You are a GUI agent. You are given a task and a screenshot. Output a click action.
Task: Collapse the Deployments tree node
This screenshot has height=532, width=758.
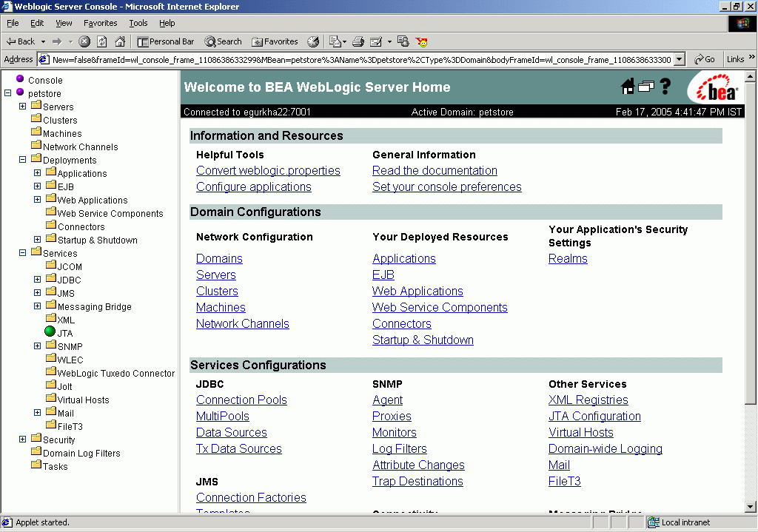click(x=23, y=159)
